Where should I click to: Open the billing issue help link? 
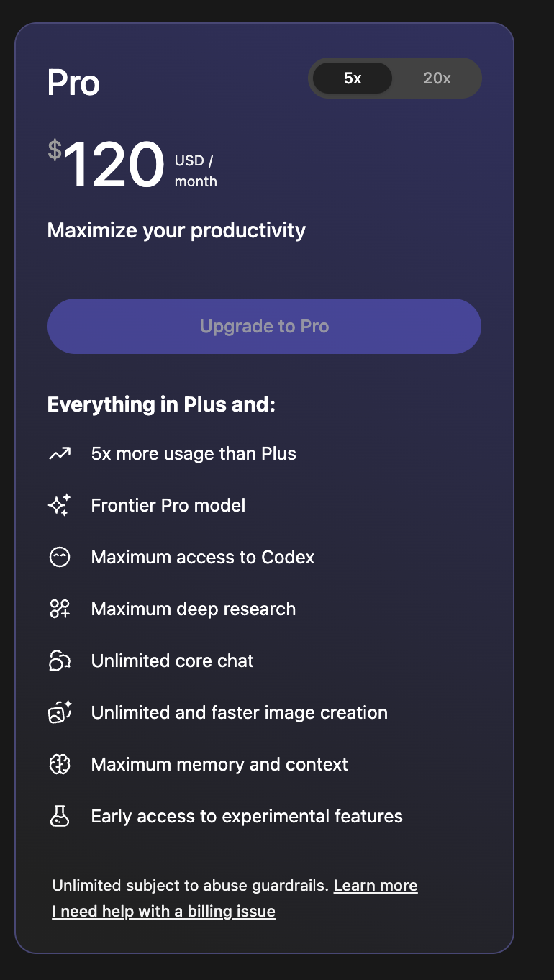164,911
